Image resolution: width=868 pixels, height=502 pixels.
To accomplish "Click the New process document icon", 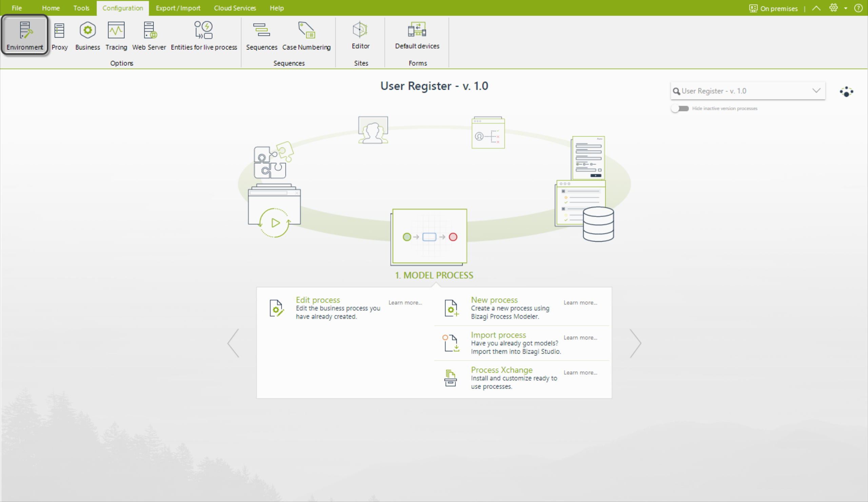I will 451,308.
